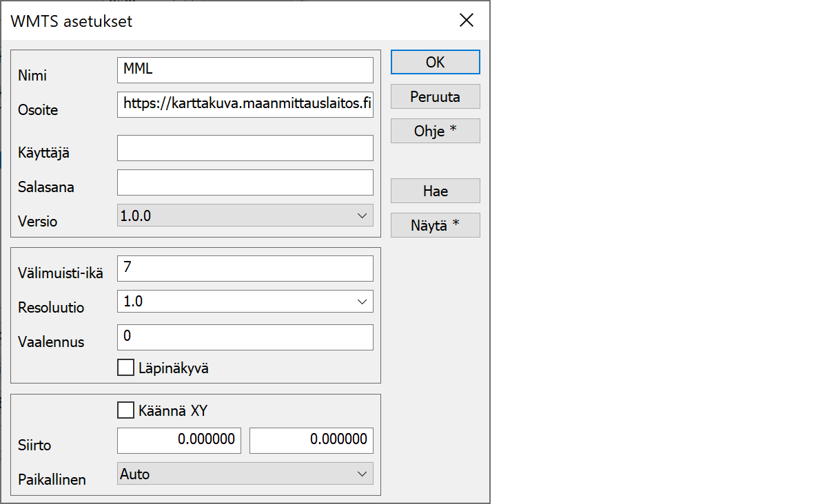827x504 pixels.
Task: Focus the Käyttäjä username field
Action: tap(245, 148)
